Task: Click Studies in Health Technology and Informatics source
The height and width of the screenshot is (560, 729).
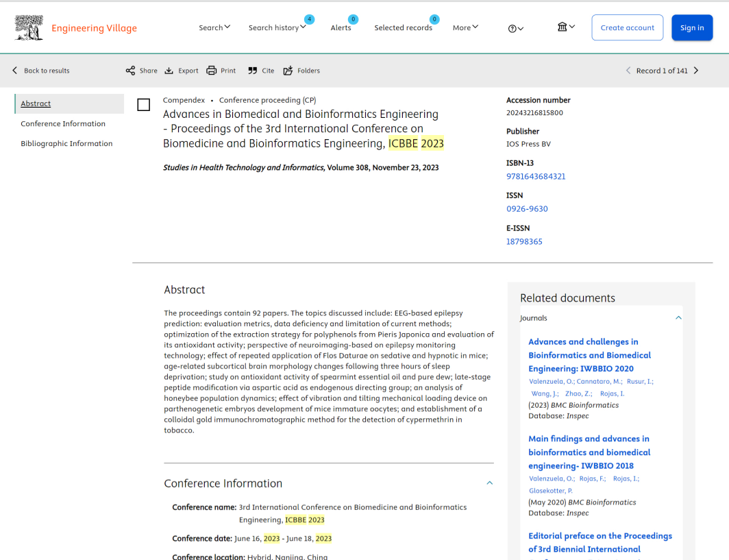Action: [244, 167]
